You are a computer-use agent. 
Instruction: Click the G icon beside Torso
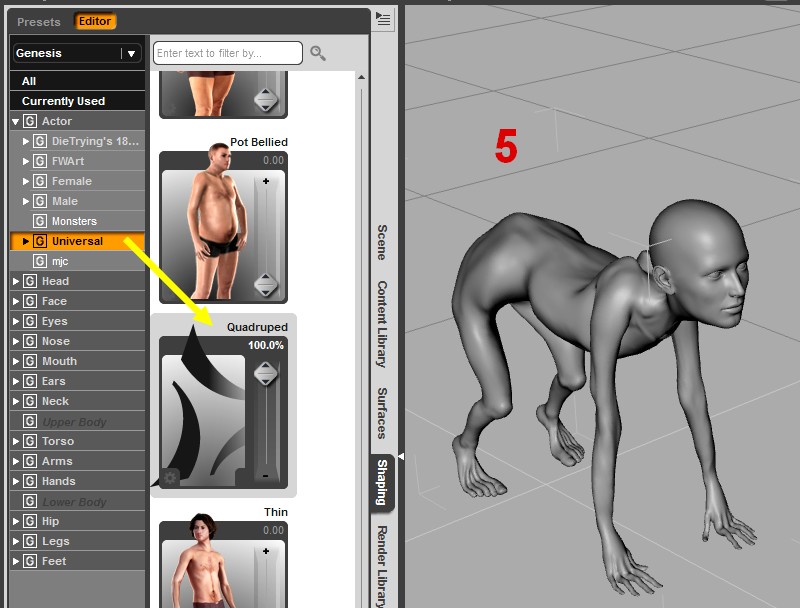pos(30,441)
